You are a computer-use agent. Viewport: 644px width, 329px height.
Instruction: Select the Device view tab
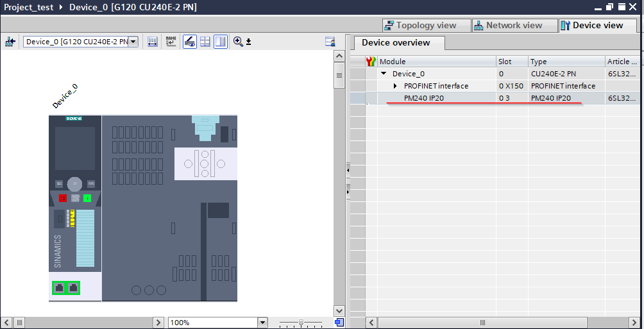tap(598, 26)
